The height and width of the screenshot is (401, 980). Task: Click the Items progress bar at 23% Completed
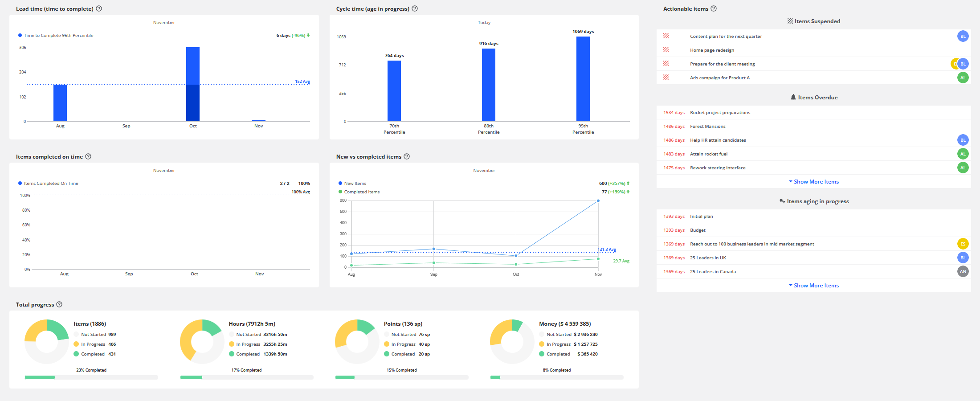tap(91, 377)
